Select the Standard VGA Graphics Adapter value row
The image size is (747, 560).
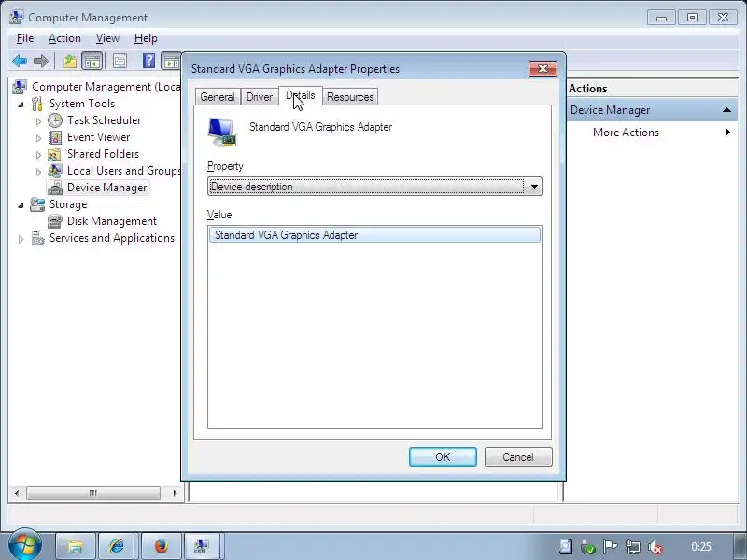click(x=375, y=235)
